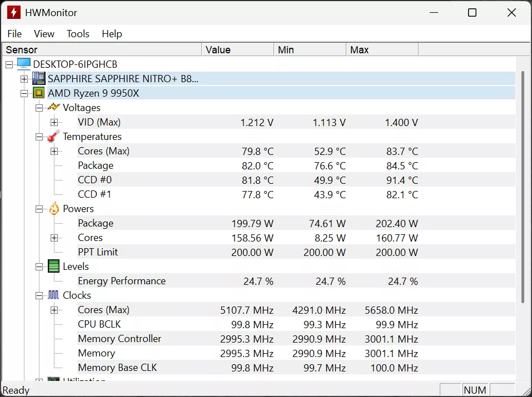The width and height of the screenshot is (532, 397).
Task: Collapse the AMD Ryzen 9 9950X node
Action: coord(24,94)
